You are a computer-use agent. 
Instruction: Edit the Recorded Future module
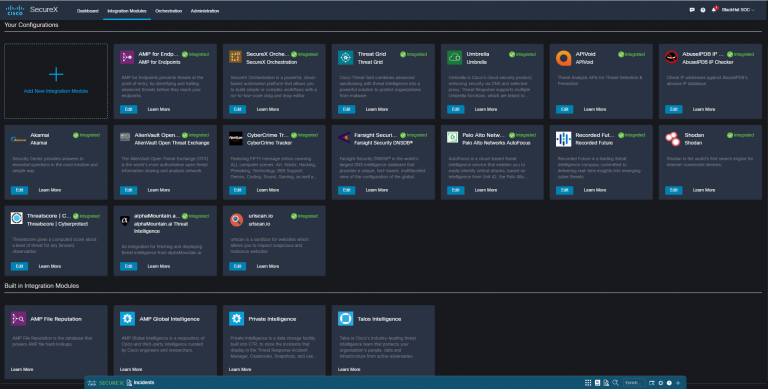click(x=564, y=190)
